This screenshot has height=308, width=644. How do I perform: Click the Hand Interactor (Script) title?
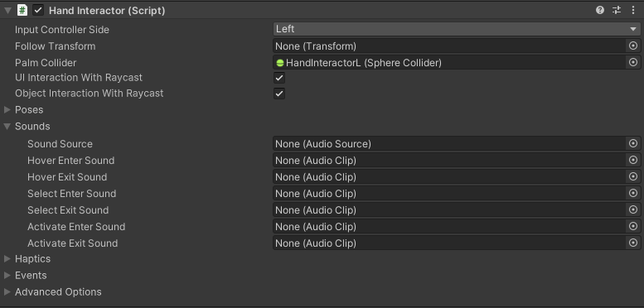(107, 11)
